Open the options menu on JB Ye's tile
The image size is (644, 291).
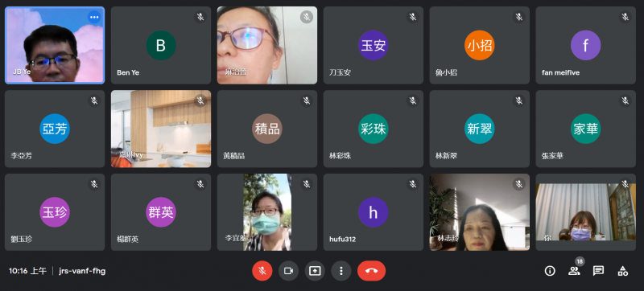click(94, 17)
